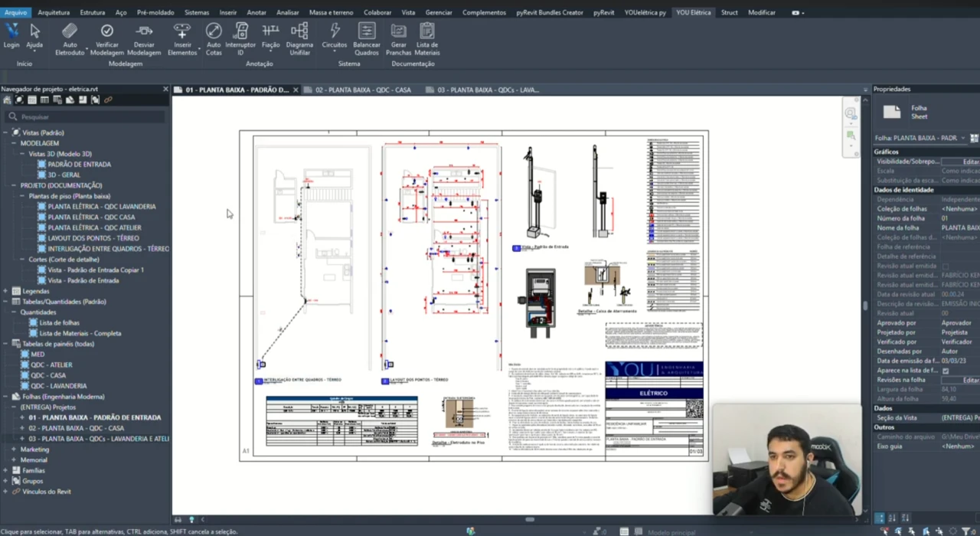Run the Gerar Pranchas tool

pos(398,38)
